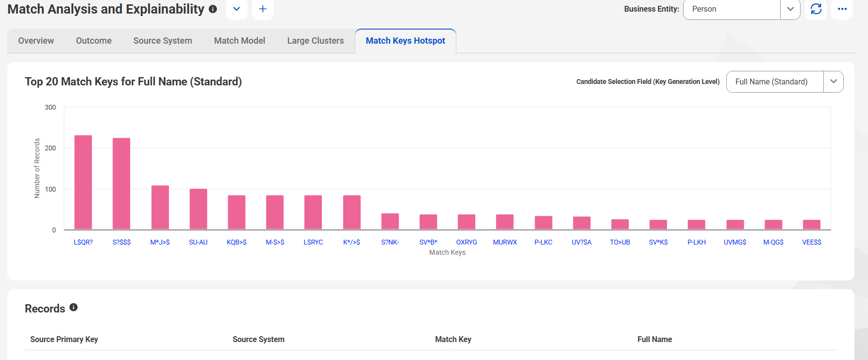868x360 pixels.
Task: Click the Full Name column header
Action: coord(654,339)
